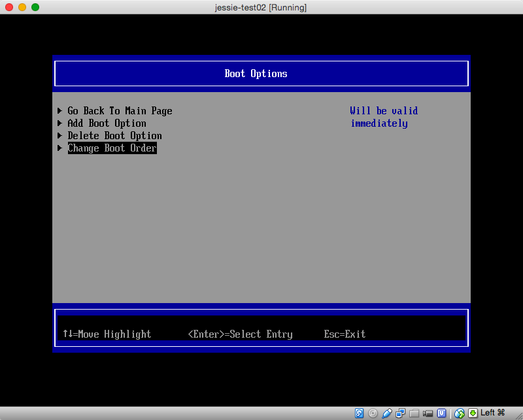Click the Move Highlight key hint

click(x=107, y=334)
